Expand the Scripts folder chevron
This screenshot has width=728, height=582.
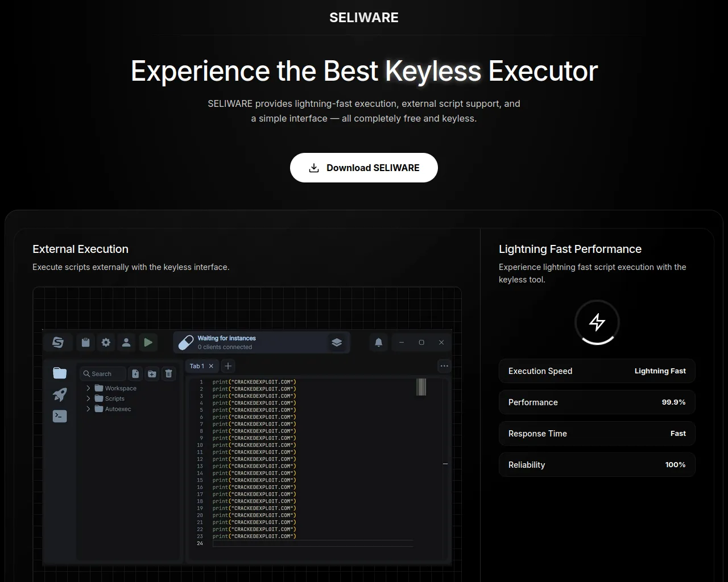pos(88,398)
